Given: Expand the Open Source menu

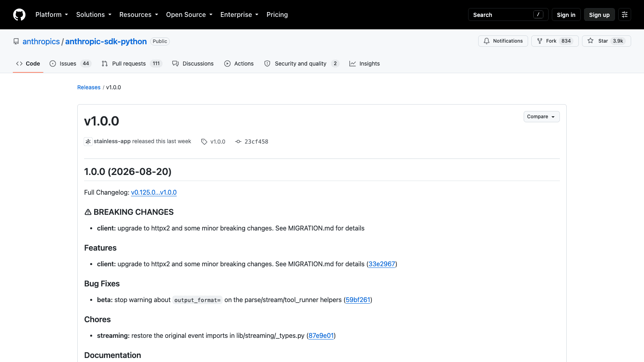Looking at the screenshot, I should (x=189, y=14).
